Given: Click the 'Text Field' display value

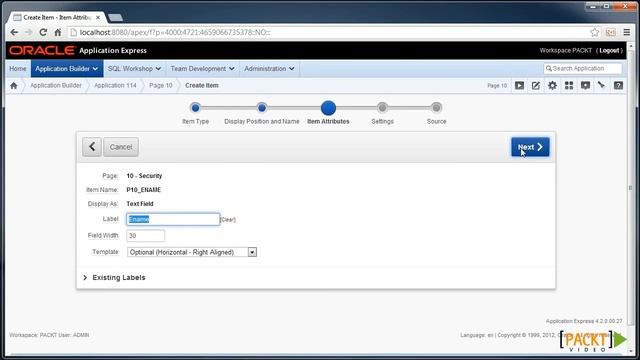Looking at the screenshot, I should pos(140,204).
